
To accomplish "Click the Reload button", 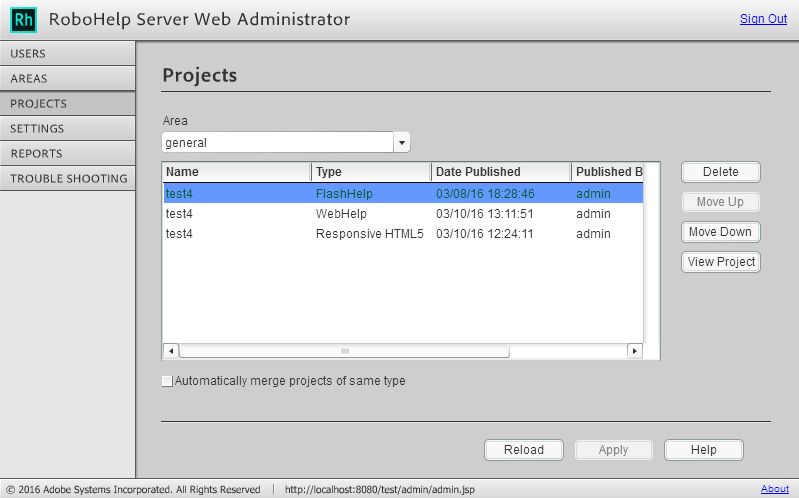I will click(x=524, y=450).
